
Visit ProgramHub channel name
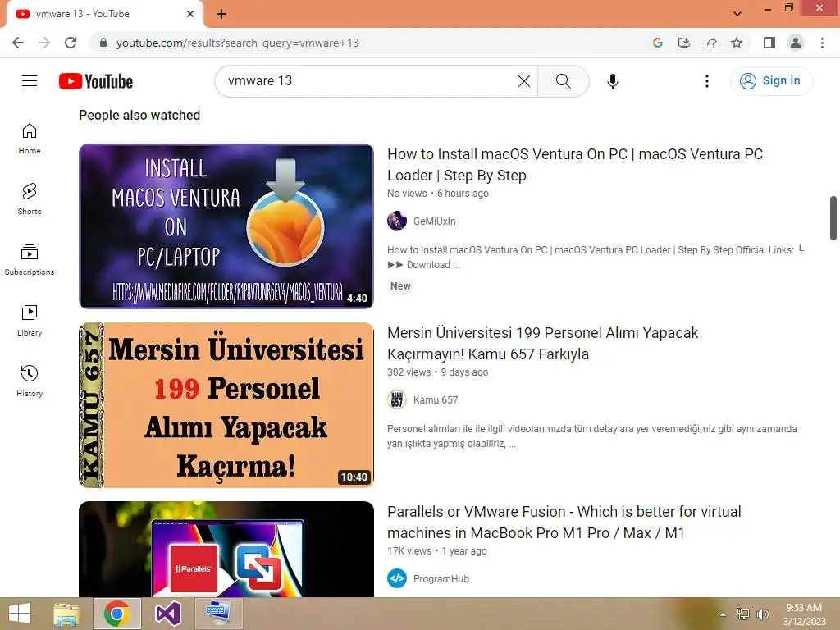pyautogui.click(x=441, y=579)
